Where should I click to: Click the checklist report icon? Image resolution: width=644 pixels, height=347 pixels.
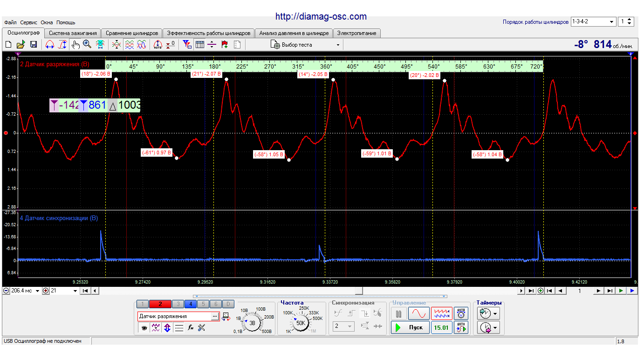click(x=237, y=45)
